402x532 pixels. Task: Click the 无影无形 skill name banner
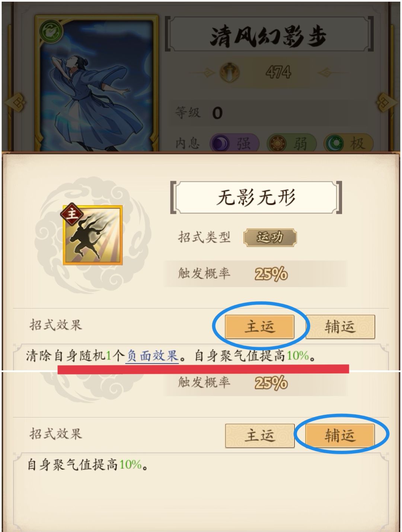(256, 197)
